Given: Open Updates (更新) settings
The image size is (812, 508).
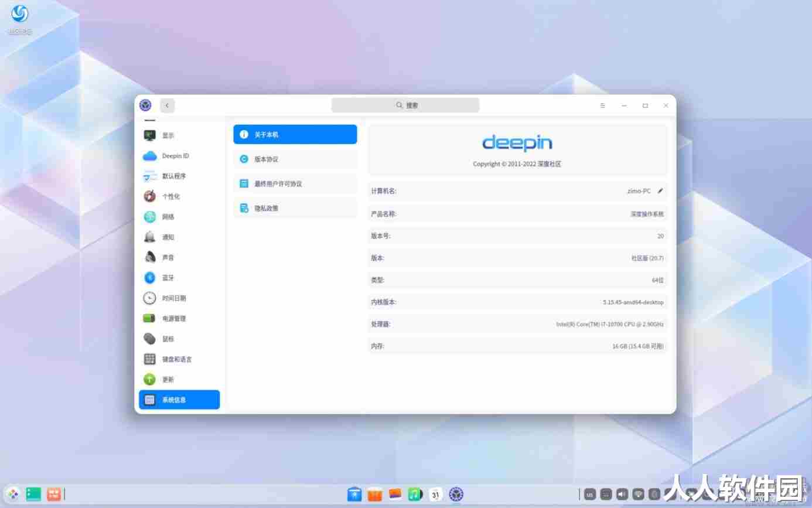Looking at the screenshot, I should (x=179, y=380).
